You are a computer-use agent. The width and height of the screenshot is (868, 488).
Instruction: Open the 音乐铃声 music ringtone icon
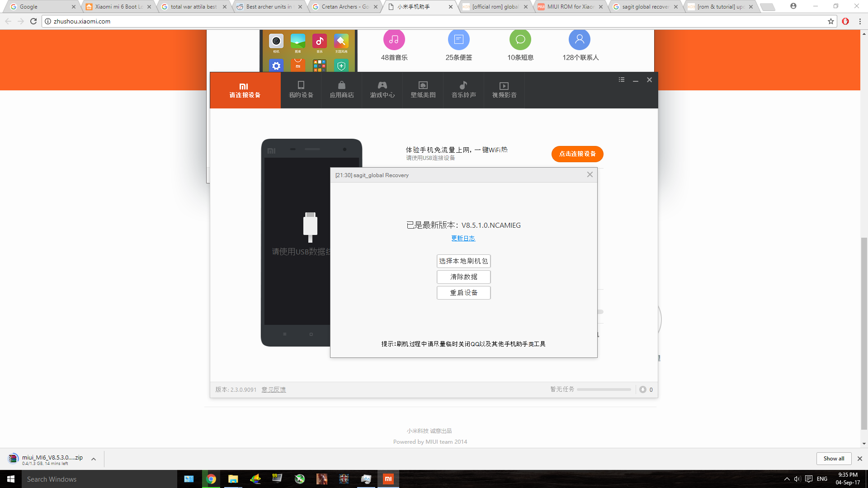463,85
